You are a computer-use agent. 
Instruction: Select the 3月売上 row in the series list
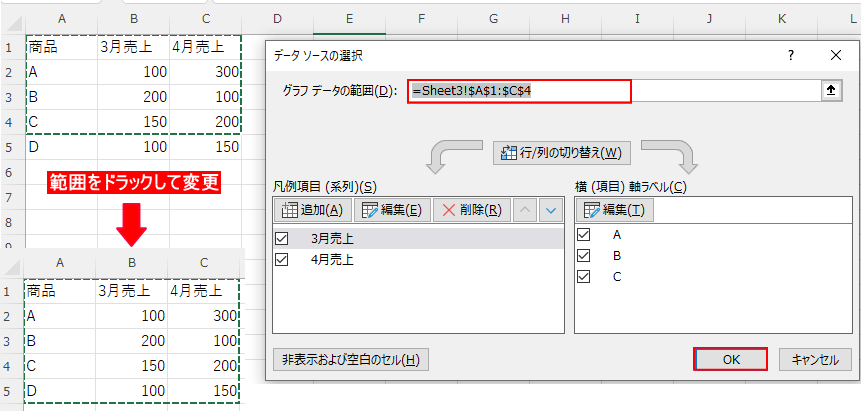pyautogui.click(x=418, y=238)
